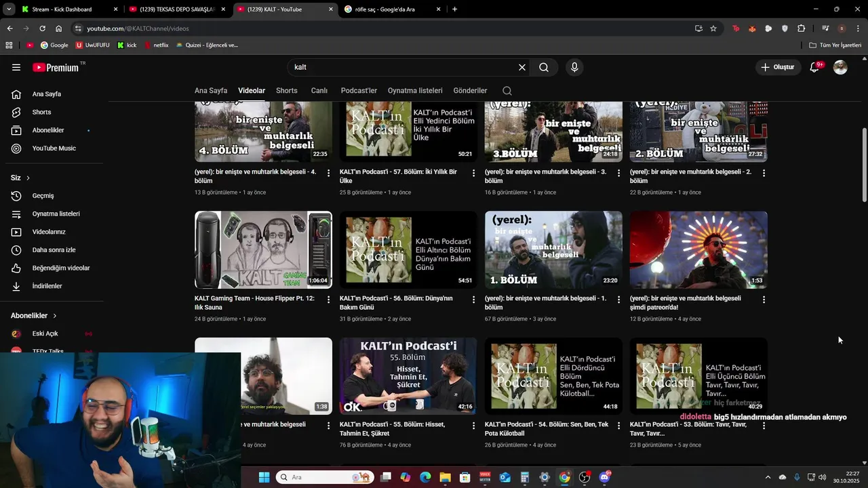Open the notifications bell
Viewport: 868px width, 488px height.
(815, 67)
